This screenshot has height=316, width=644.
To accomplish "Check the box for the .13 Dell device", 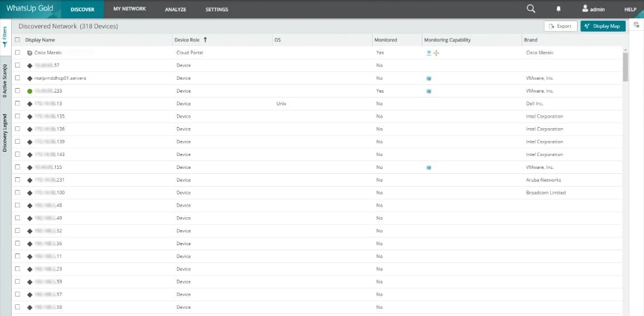I will pyautogui.click(x=17, y=104).
